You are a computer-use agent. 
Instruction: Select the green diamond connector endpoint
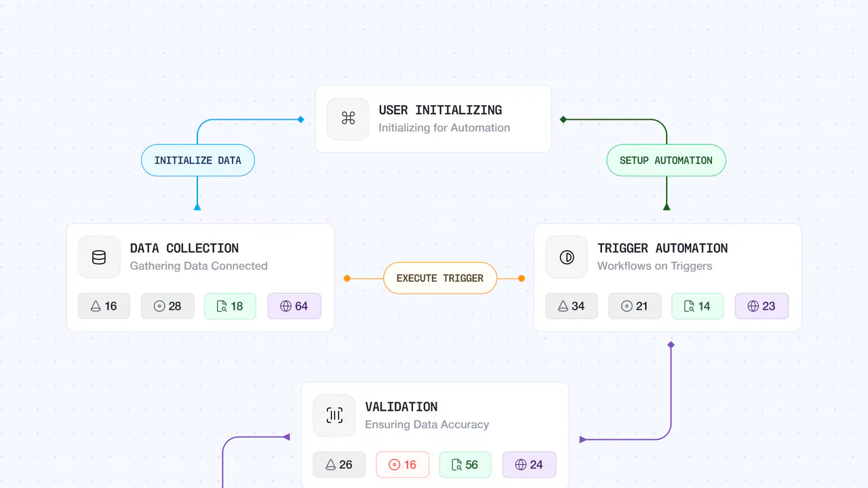pos(563,120)
